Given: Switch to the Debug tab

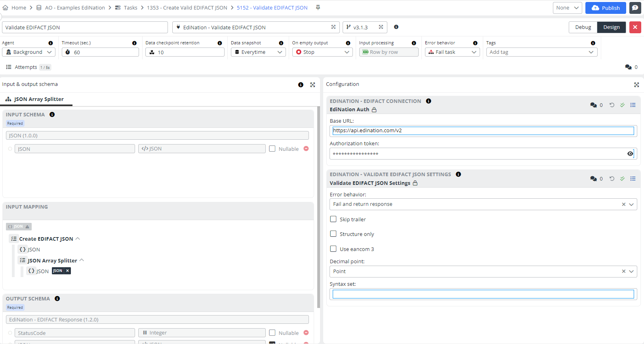Looking at the screenshot, I should tap(583, 27).
